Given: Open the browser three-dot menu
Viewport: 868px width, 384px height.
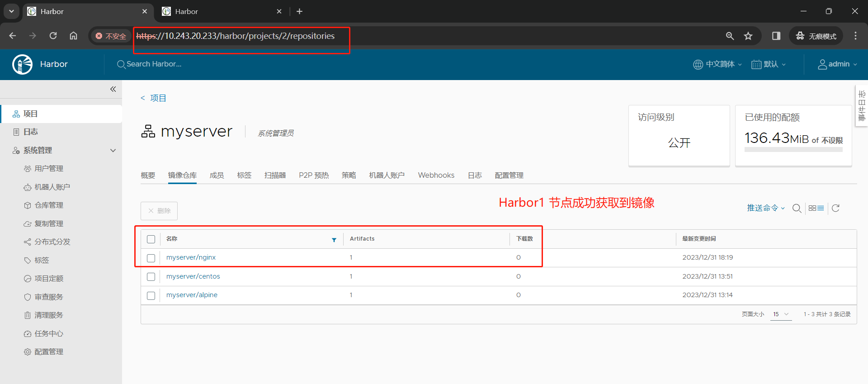Looking at the screenshot, I should pyautogui.click(x=855, y=36).
